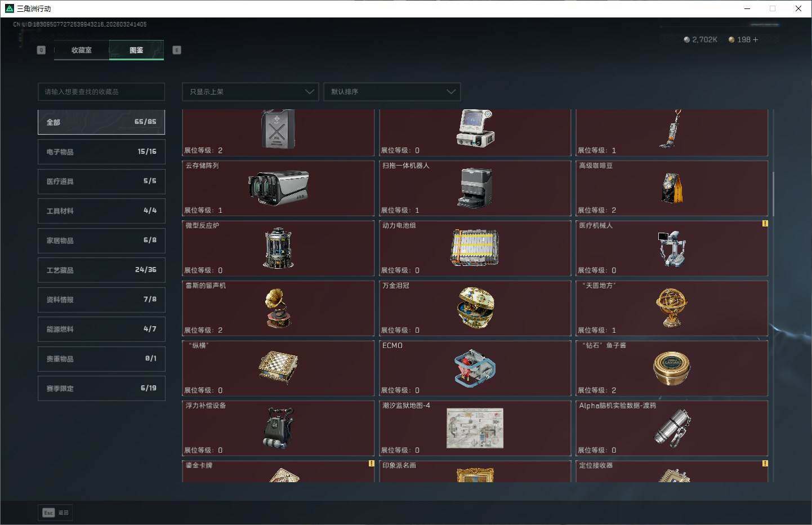Viewport: 812px width, 525px height.
Task: Select the 动力电池组 battery pack icon
Action: (475, 248)
